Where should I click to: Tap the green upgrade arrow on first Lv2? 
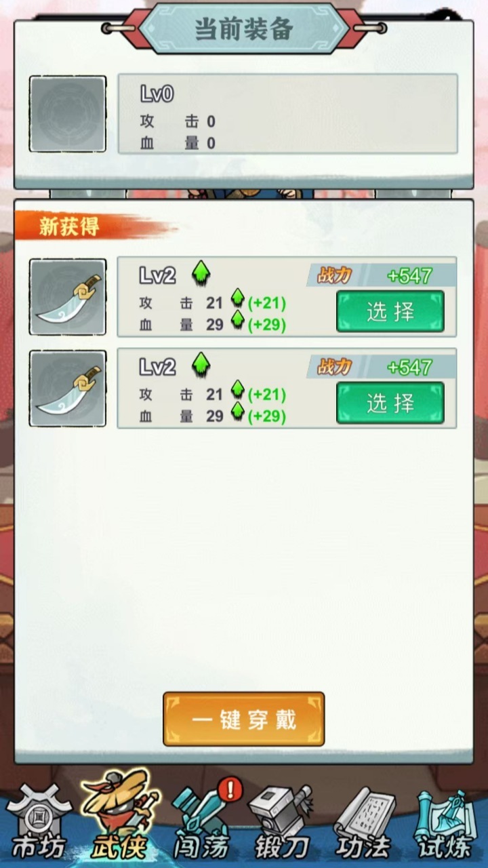click(x=201, y=273)
